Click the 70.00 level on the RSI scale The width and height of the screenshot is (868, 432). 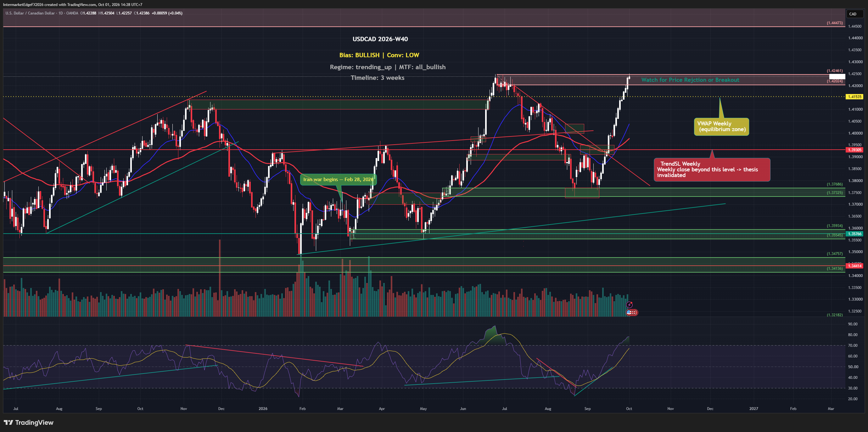coord(853,345)
